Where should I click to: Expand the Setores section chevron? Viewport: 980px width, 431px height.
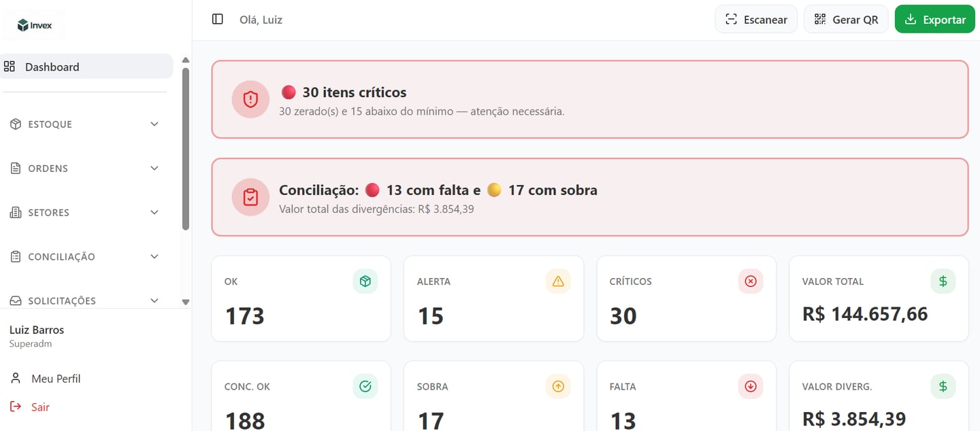pyautogui.click(x=154, y=213)
